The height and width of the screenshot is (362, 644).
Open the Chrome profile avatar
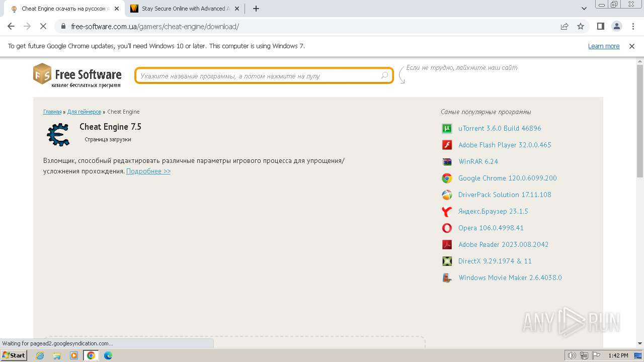[x=616, y=26]
